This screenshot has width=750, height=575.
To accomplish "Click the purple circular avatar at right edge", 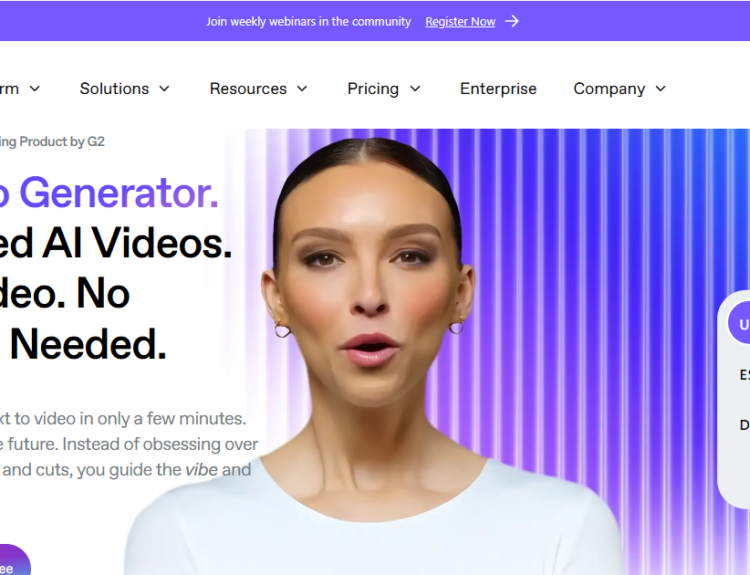I will click(x=739, y=323).
